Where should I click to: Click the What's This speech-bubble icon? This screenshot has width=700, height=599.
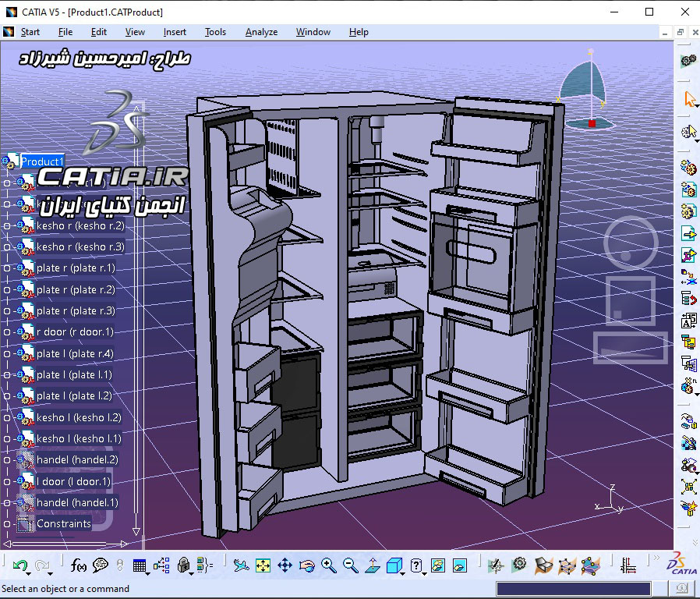click(100, 565)
